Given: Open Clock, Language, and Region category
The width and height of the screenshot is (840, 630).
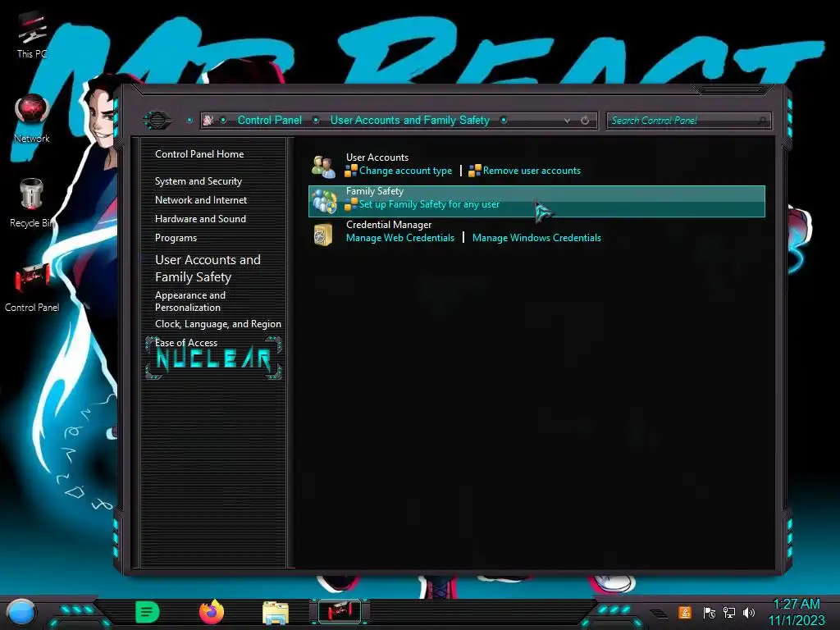Looking at the screenshot, I should (x=218, y=323).
